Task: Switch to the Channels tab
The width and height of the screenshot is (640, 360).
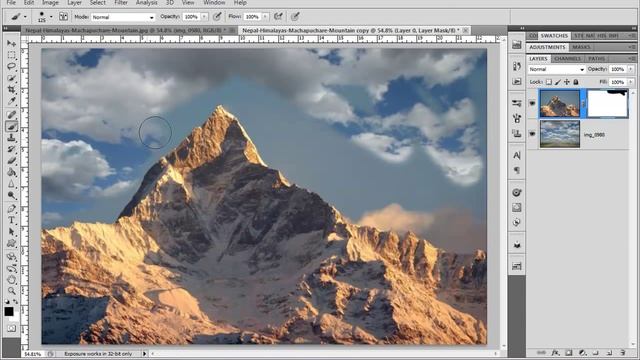Action: 567,59
